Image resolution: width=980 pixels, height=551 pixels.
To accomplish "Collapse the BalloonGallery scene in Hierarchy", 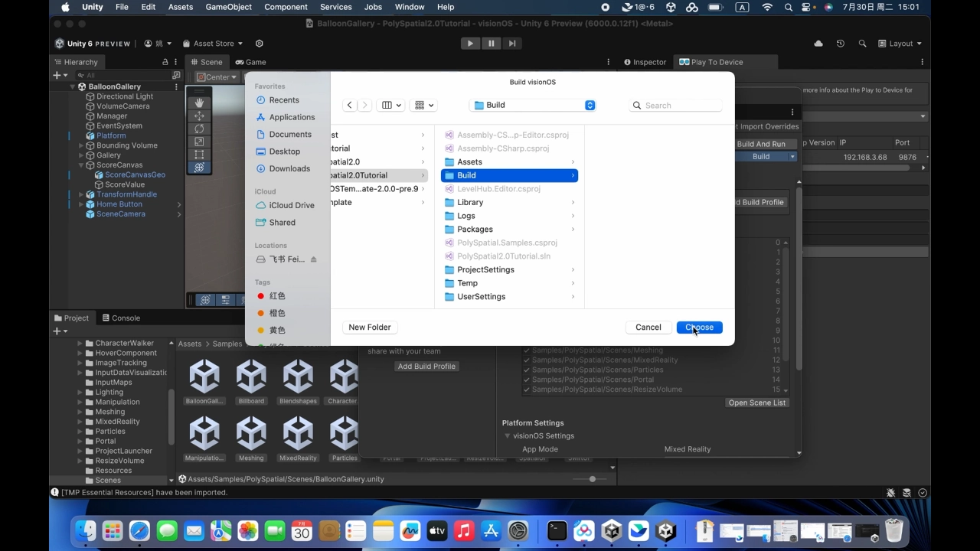I will coord(73,86).
